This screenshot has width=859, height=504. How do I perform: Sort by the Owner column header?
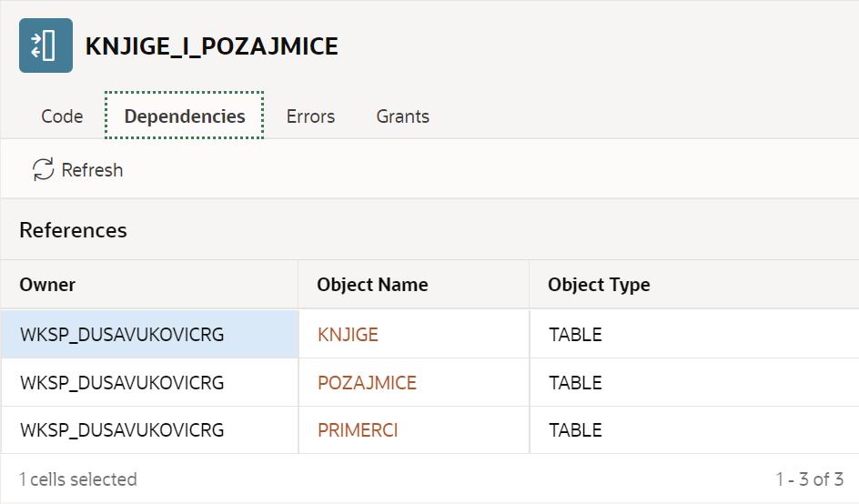coord(47,285)
